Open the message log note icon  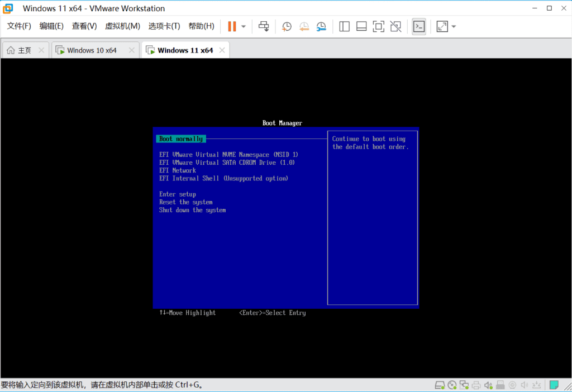point(554,385)
